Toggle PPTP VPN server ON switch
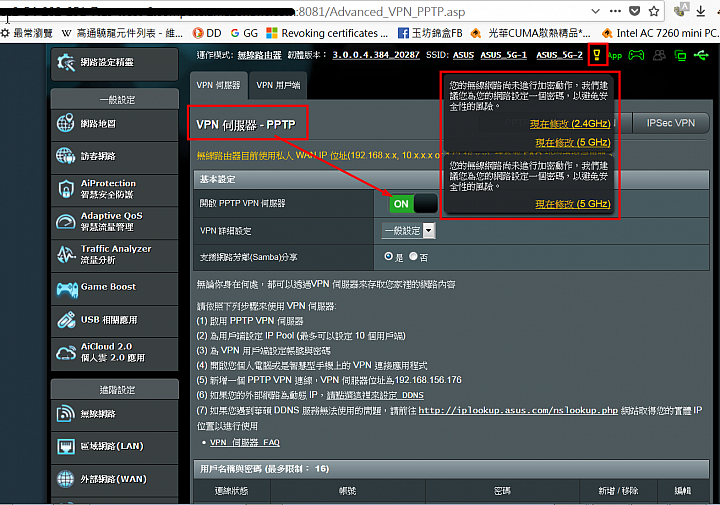 [413, 203]
